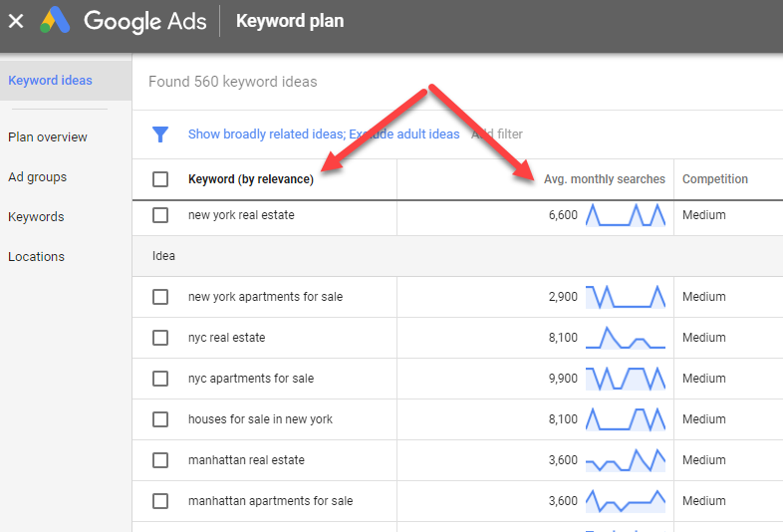Check the box for new york apartments for sale
The image size is (783, 532).
(x=160, y=297)
